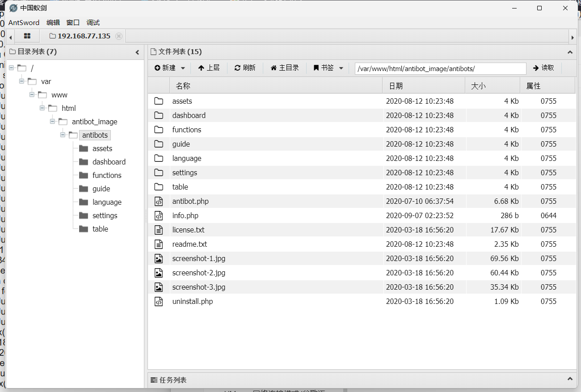The image size is (581, 392).
Task: Collapse the antibot_image tree node
Action: point(53,122)
